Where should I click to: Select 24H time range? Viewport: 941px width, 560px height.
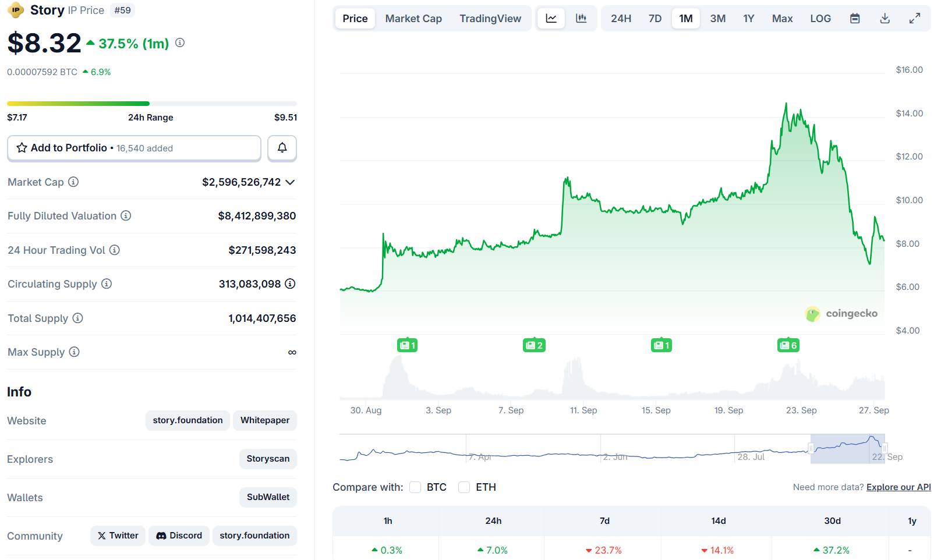tap(621, 19)
